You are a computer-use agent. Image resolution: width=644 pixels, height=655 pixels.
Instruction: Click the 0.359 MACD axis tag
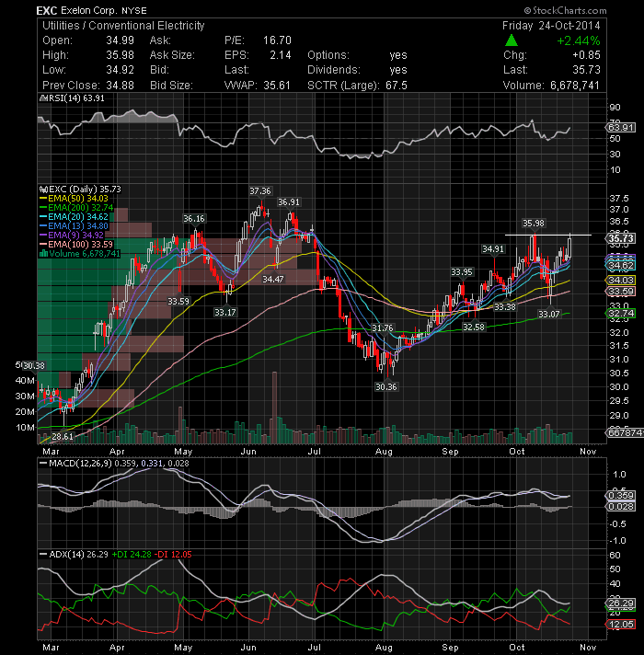point(621,495)
